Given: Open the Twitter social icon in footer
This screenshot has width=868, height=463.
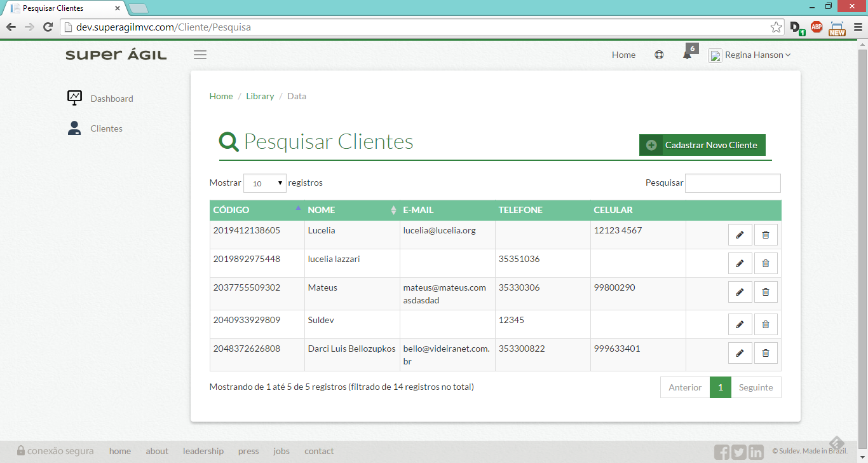Looking at the screenshot, I should (x=738, y=452).
